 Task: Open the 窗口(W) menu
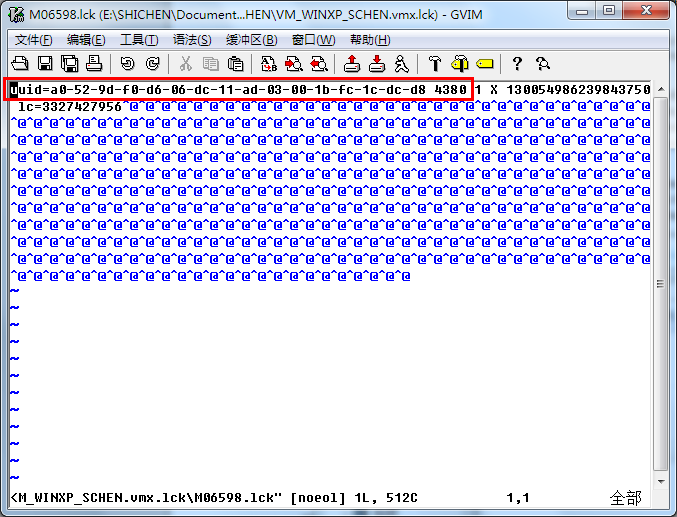click(313, 40)
